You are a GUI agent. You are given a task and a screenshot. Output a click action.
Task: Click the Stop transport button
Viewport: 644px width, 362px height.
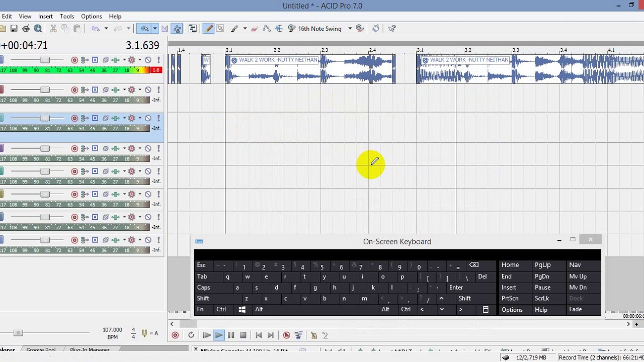243,335
